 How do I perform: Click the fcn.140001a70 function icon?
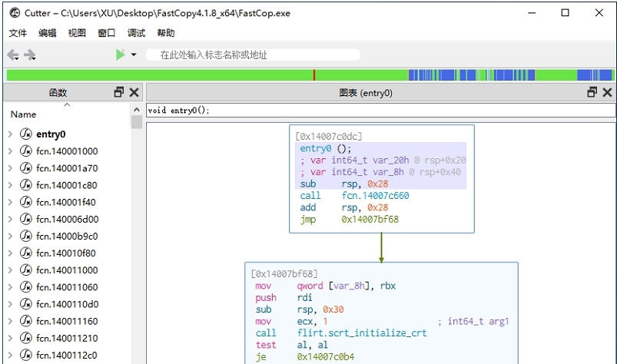click(x=26, y=168)
